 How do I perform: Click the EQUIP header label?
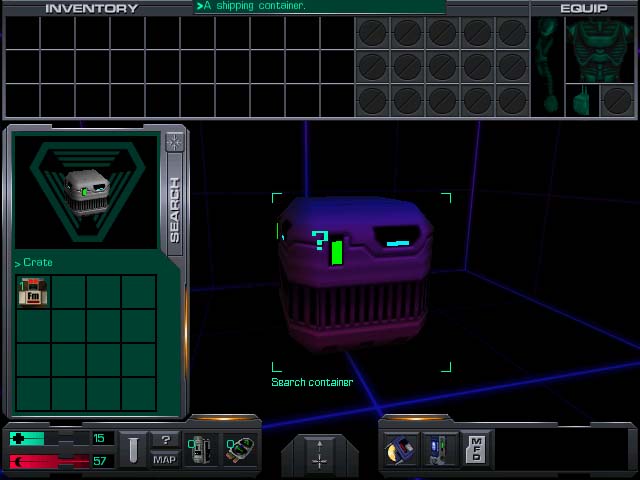(584, 9)
